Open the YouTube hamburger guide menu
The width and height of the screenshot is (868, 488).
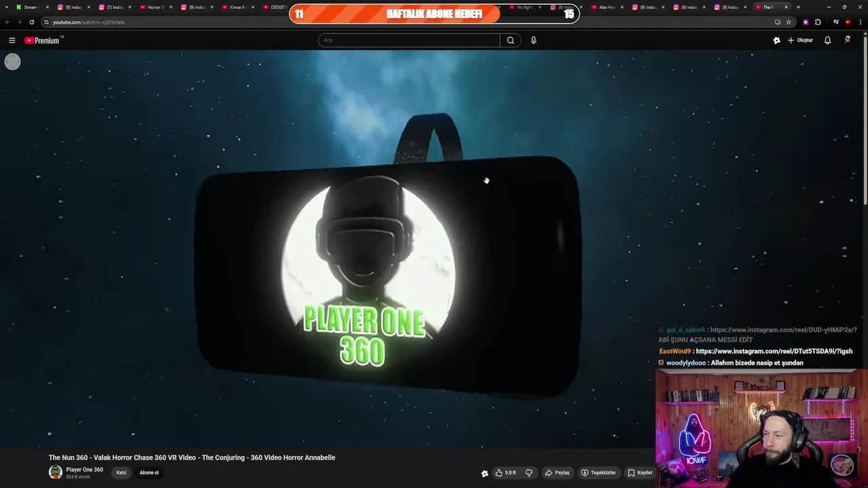12,41
